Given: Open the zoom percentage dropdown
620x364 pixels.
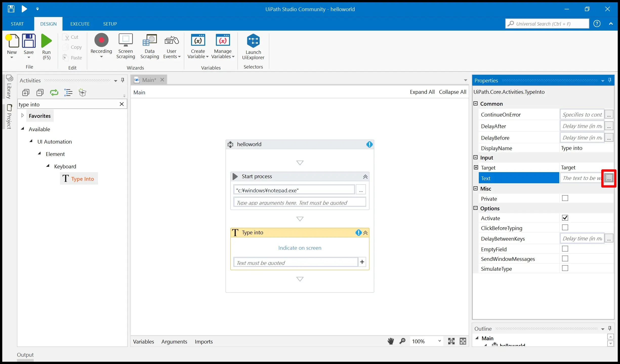Looking at the screenshot, I should pos(440,341).
